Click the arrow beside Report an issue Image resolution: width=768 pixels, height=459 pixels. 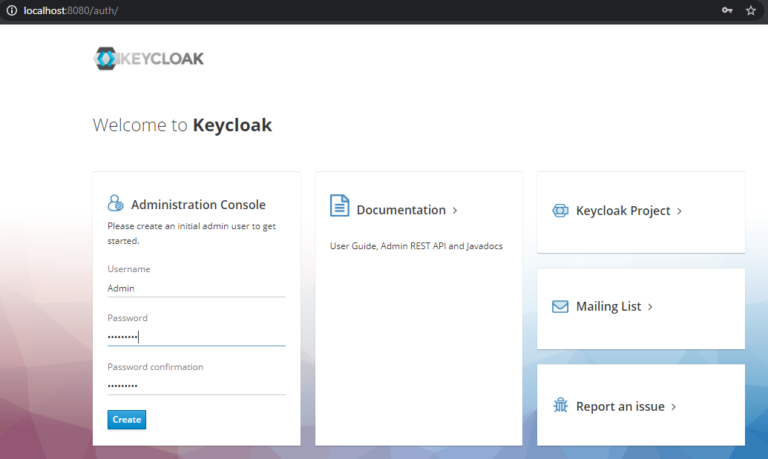coord(673,407)
